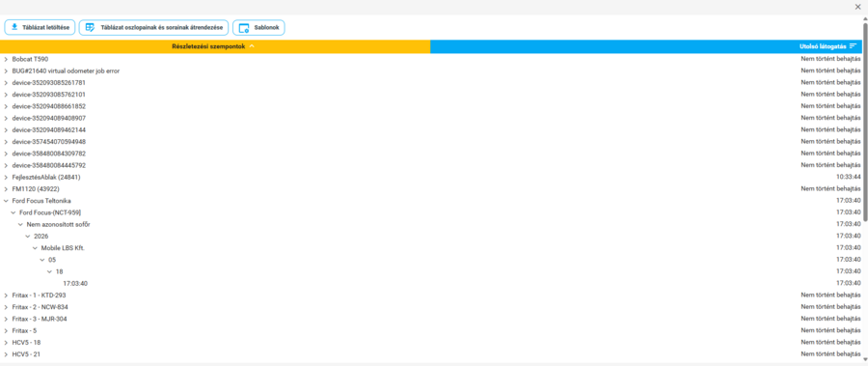Image resolution: width=868 pixels, height=366 pixels.
Task: Select the Bobcat T590 label
Action: 31,59
